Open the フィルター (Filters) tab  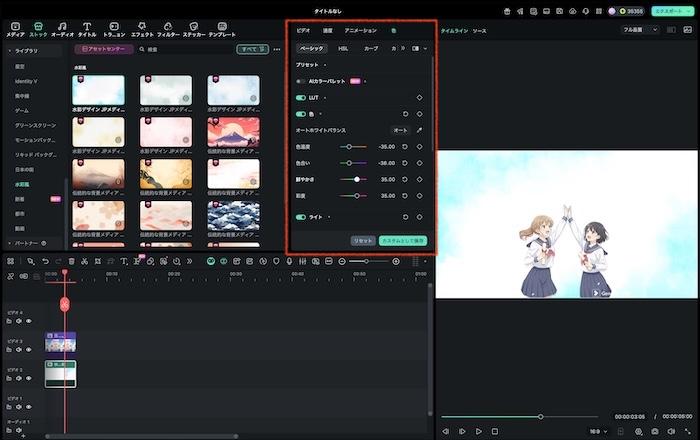pos(168,29)
